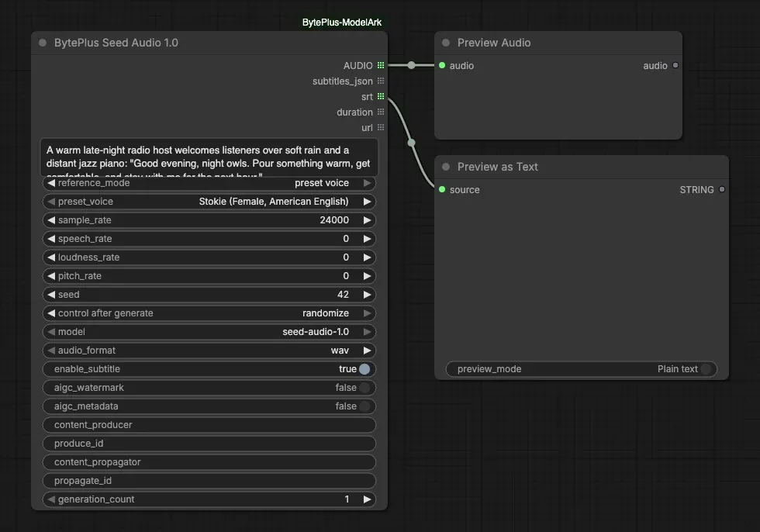The width and height of the screenshot is (760, 532).
Task: Toggle enable_subtitle switch
Action: tap(364, 369)
